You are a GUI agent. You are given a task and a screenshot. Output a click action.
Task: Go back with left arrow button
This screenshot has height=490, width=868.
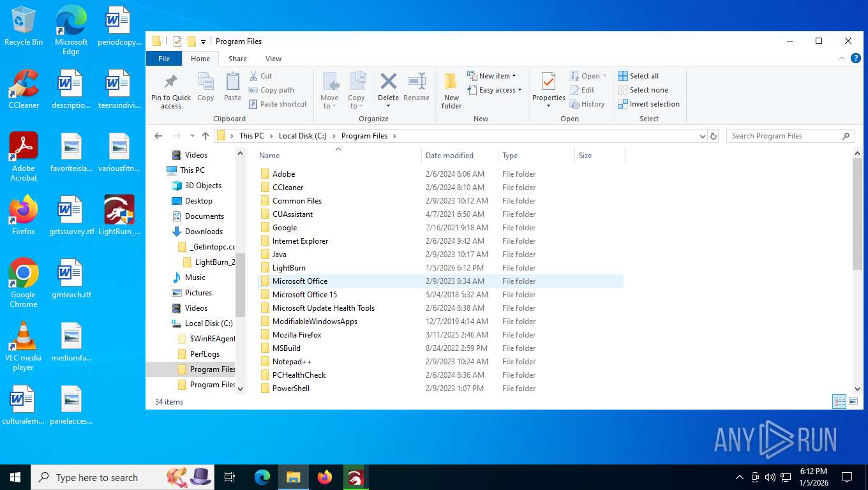(159, 136)
